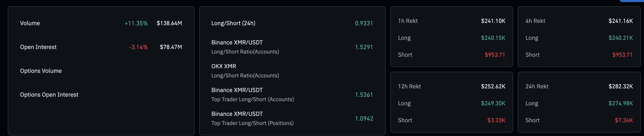This screenshot has width=644, height=136.
Task: Click the Top Trader Long/Short (Accounts) subtitle
Action: (x=253, y=99)
